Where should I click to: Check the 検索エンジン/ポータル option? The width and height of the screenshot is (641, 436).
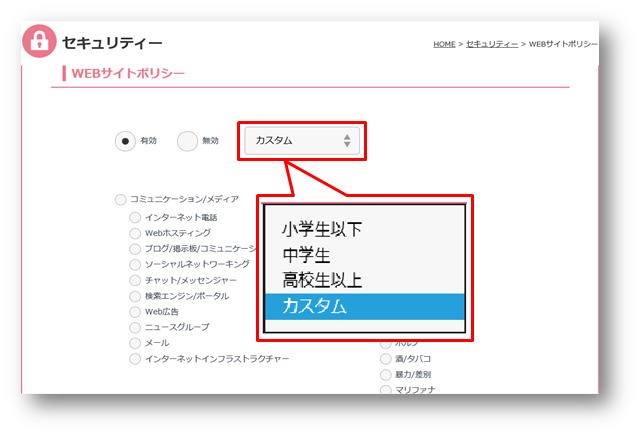pos(135,296)
